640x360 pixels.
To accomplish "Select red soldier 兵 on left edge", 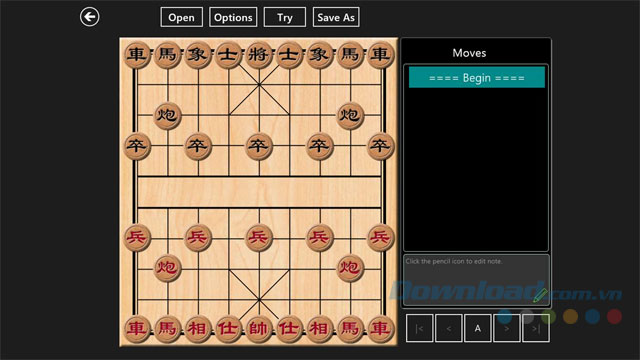I will [x=137, y=237].
